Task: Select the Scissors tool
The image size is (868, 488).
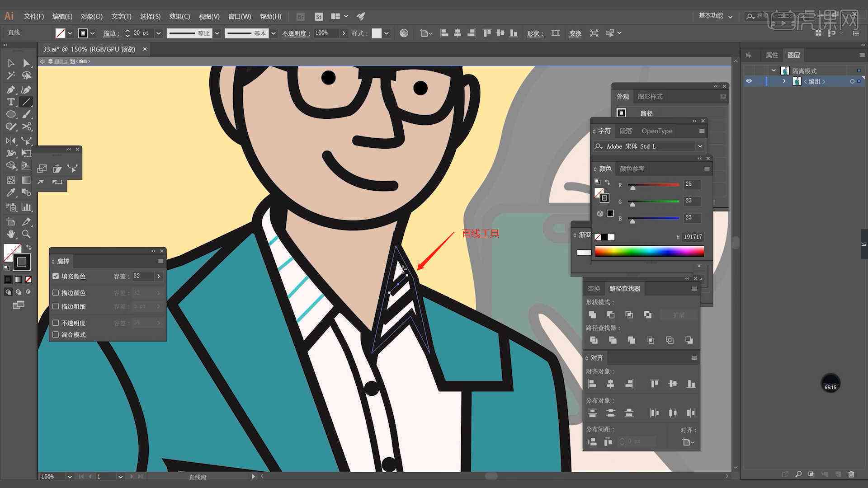Action: tap(27, 127)
